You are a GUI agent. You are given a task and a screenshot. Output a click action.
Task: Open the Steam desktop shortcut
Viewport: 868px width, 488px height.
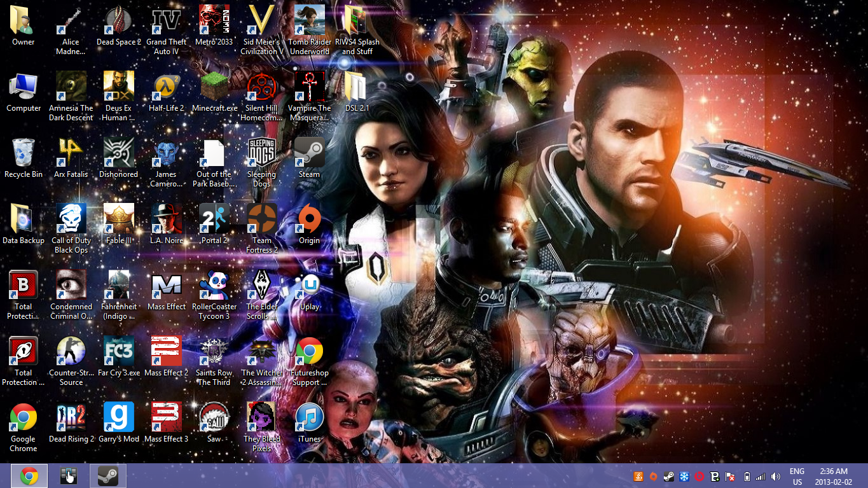click(310, 159)
